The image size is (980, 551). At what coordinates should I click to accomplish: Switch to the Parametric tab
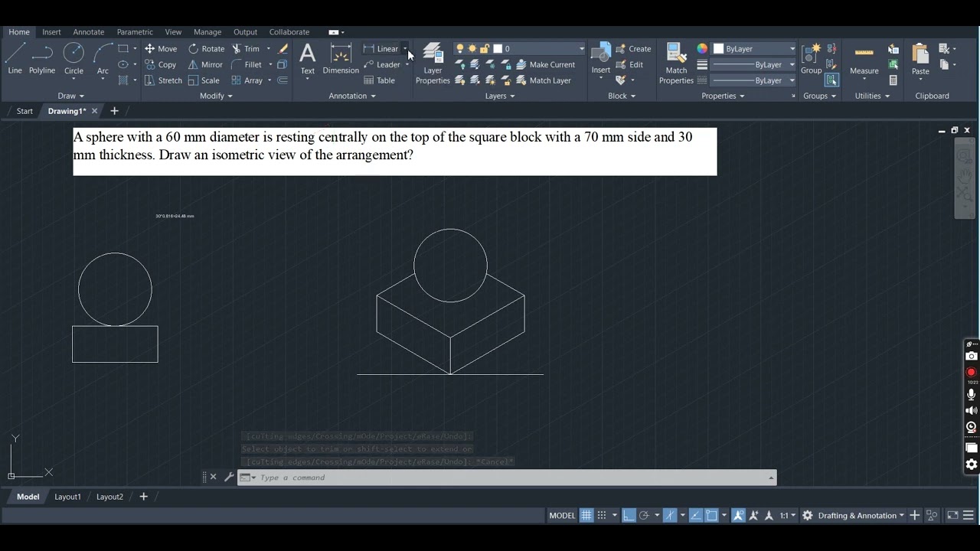[135, 32]
